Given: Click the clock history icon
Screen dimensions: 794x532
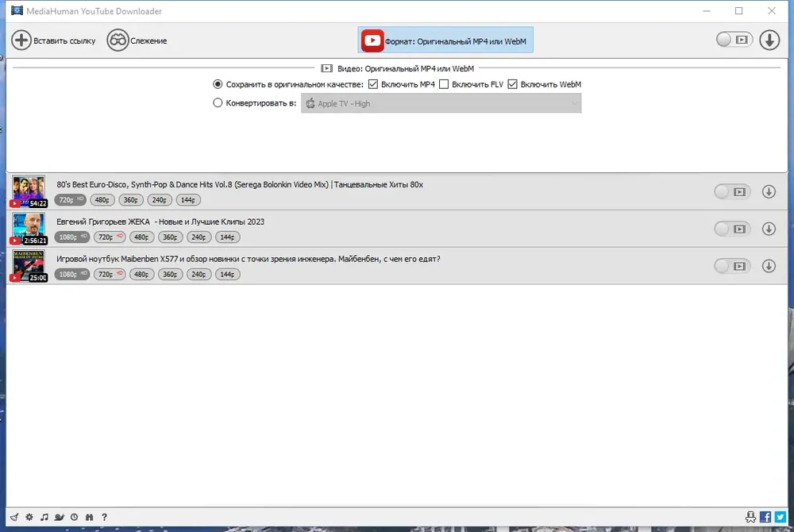Looking at the screenshot, I should coord(75,517).
